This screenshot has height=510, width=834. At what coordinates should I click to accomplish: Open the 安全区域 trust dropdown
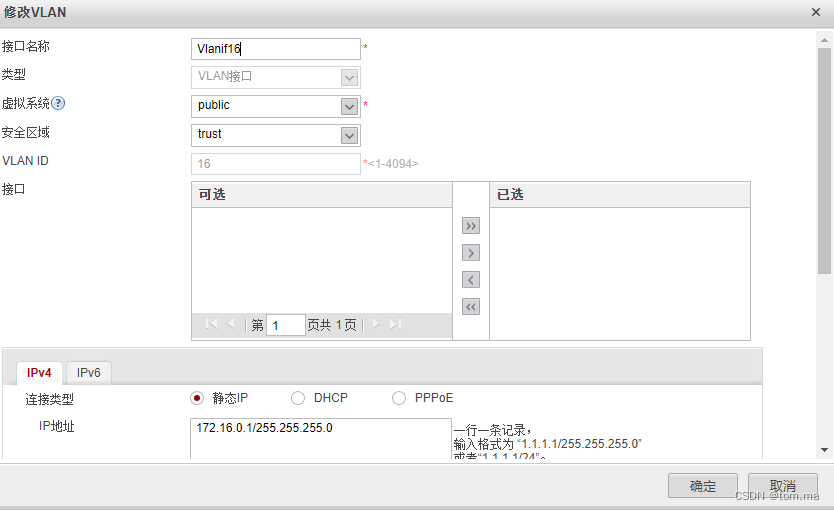[x=349, y=136]
